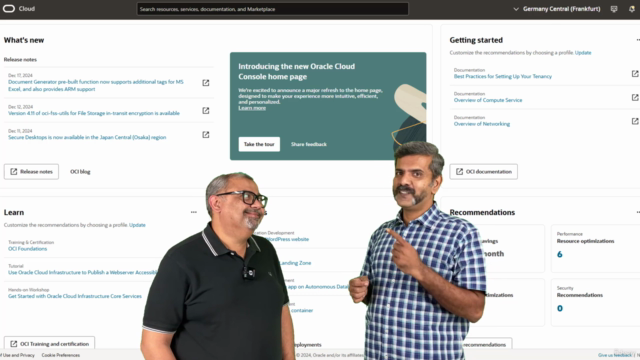
Task: Open Overview of Compute Service documentation
Action: [x=488, y=100]
